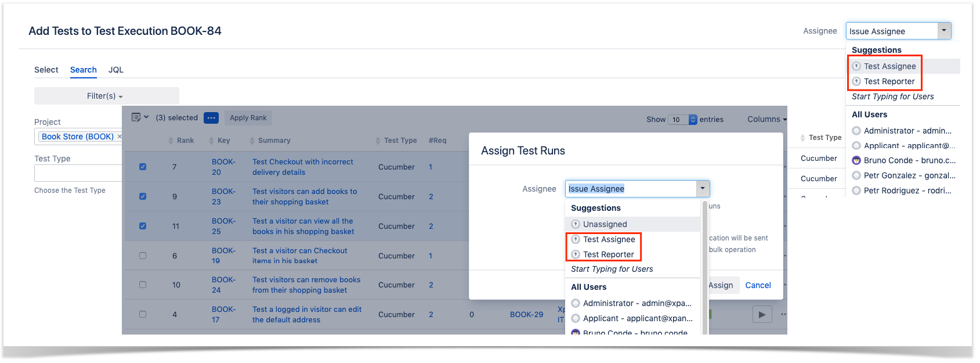Sort the table by Key column icon
The height and width of the screenshot is (363, 980).
(x=211, y=141)
